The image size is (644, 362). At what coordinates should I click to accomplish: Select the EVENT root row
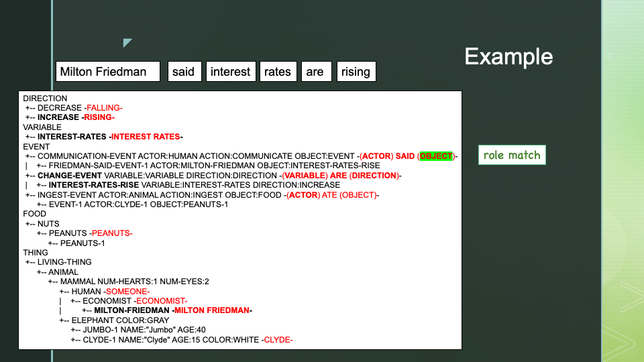coord(36,147)
